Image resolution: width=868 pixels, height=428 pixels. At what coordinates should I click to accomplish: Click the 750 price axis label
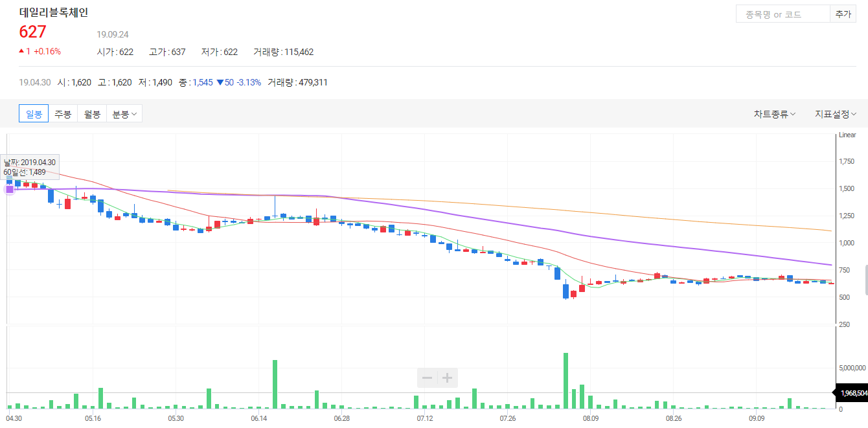(843, 271)
